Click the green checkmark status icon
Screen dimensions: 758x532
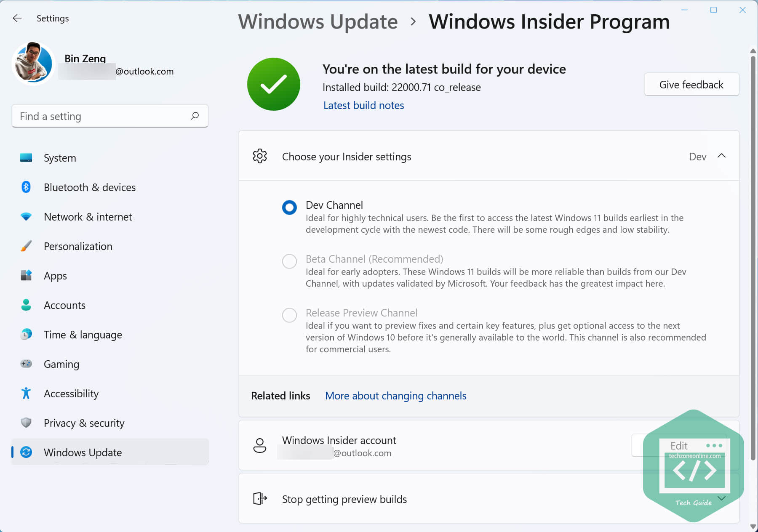[274, 84]
